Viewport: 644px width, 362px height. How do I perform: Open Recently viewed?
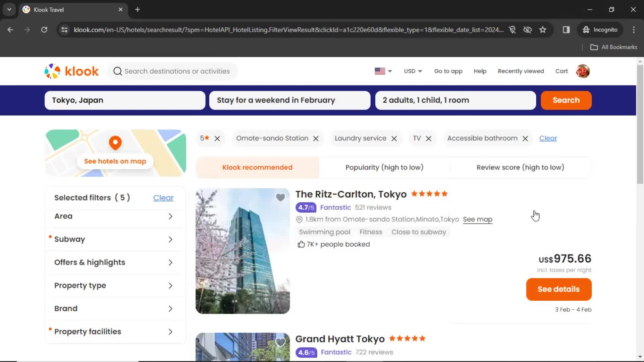click(521, 71)
